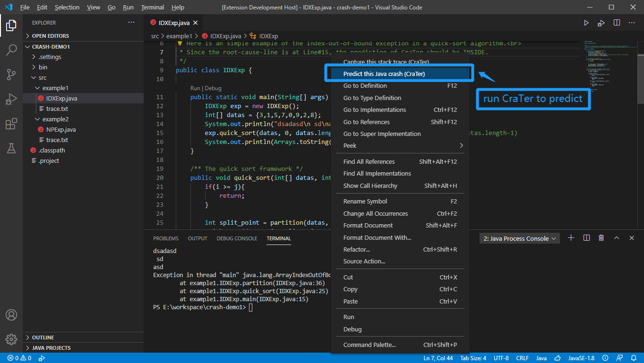Open the Test flask view
This screenshot has width=644, height=363.
[x=11, y=148]
